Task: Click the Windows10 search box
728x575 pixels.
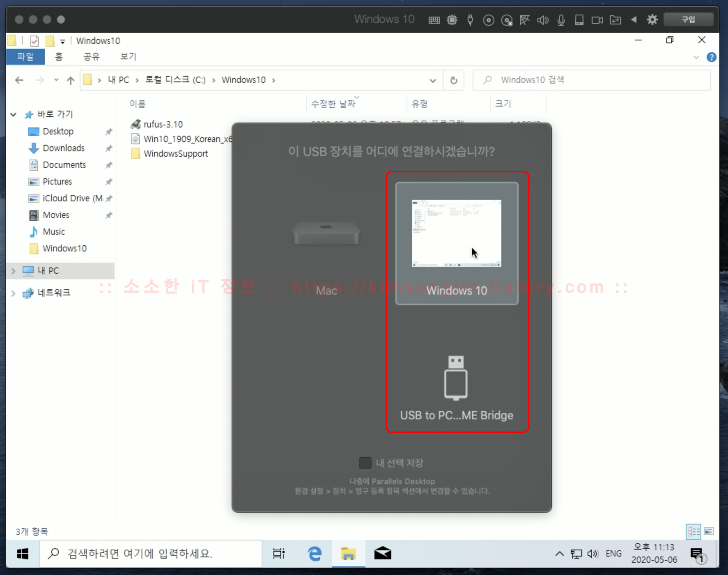Action: click(592, 80)
